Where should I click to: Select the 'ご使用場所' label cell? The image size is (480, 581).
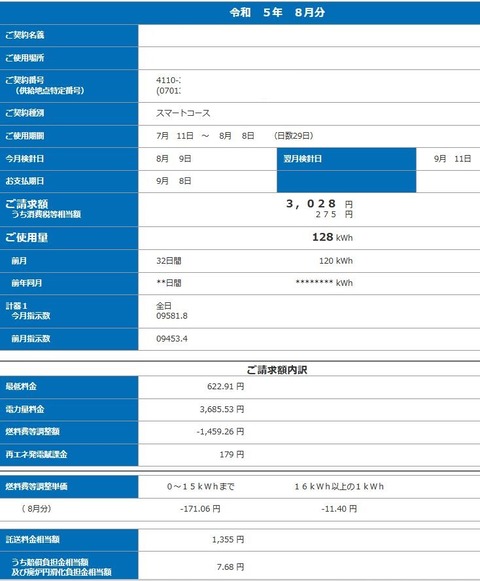69,58
